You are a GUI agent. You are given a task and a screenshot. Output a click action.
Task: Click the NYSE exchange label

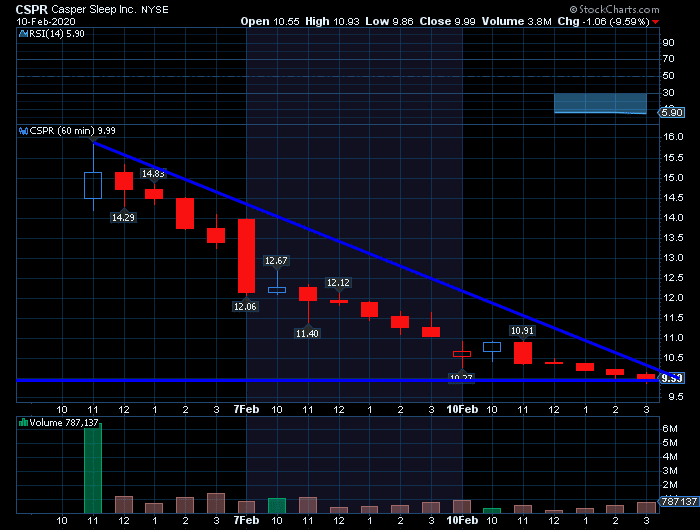[155, 10]
